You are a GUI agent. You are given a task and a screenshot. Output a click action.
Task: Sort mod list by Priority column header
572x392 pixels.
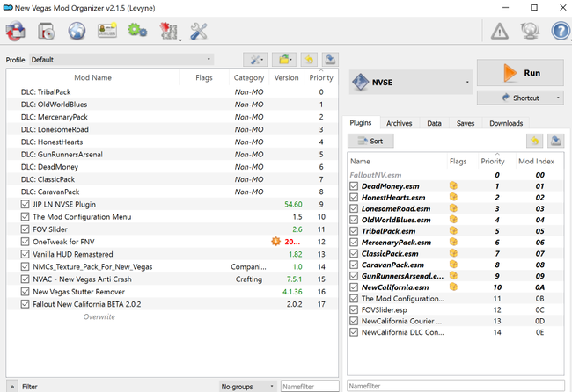tap(321, 77)
